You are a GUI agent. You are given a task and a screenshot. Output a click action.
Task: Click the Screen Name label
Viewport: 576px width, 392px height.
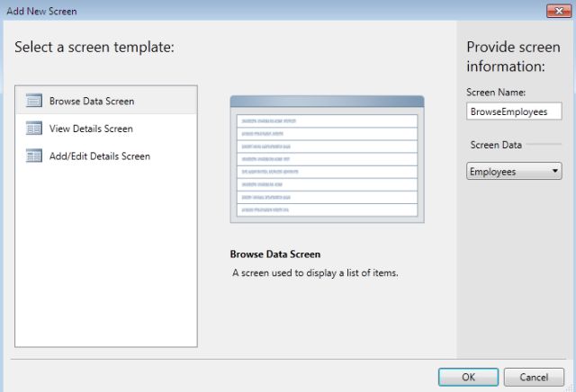pos(496,92)
